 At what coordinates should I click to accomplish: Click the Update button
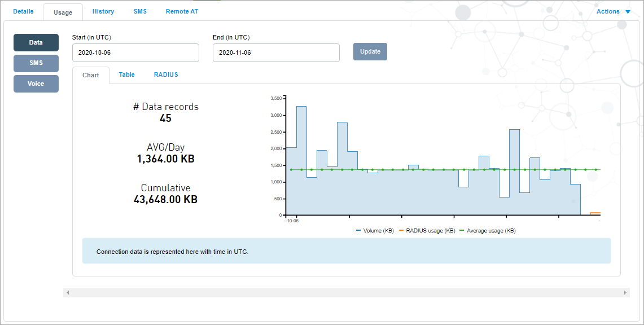370,52
